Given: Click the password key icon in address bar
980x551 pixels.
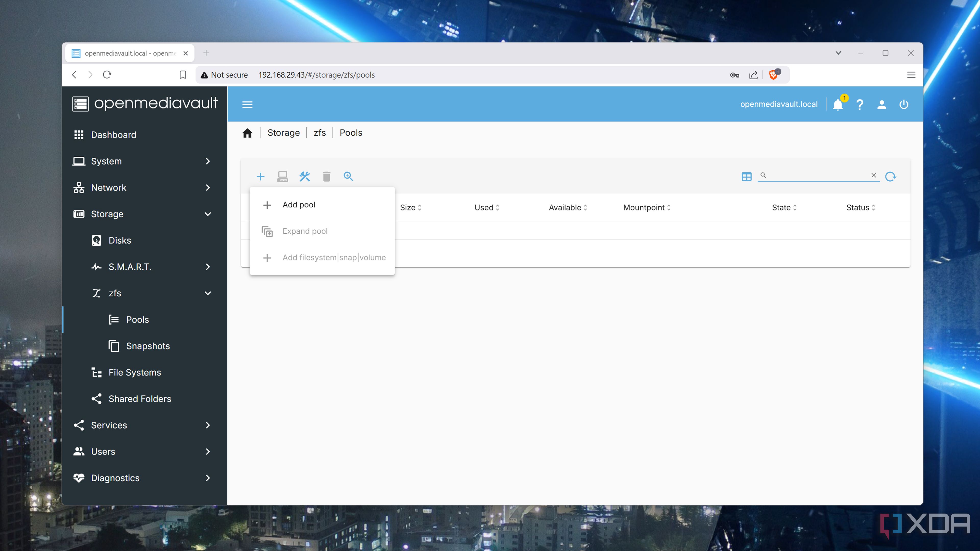Looking at the screenshot, I should click(x=735, y=75).
